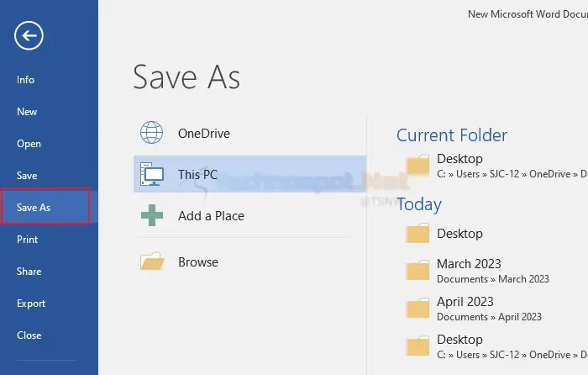Click the path Documents » April 2023
Viewport: 588px width, 375px height.
[x=489, y=317]
